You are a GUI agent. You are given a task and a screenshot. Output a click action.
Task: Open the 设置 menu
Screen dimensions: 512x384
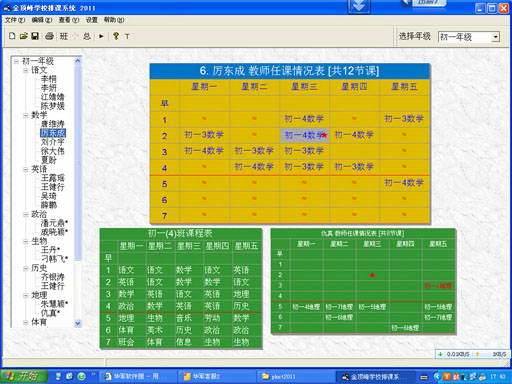[x=91, y=20]
